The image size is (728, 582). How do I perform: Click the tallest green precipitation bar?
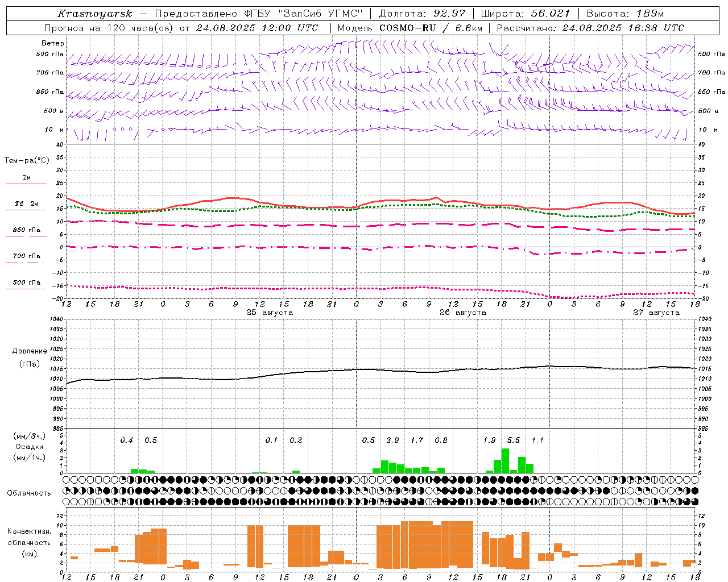click(505, 461)
